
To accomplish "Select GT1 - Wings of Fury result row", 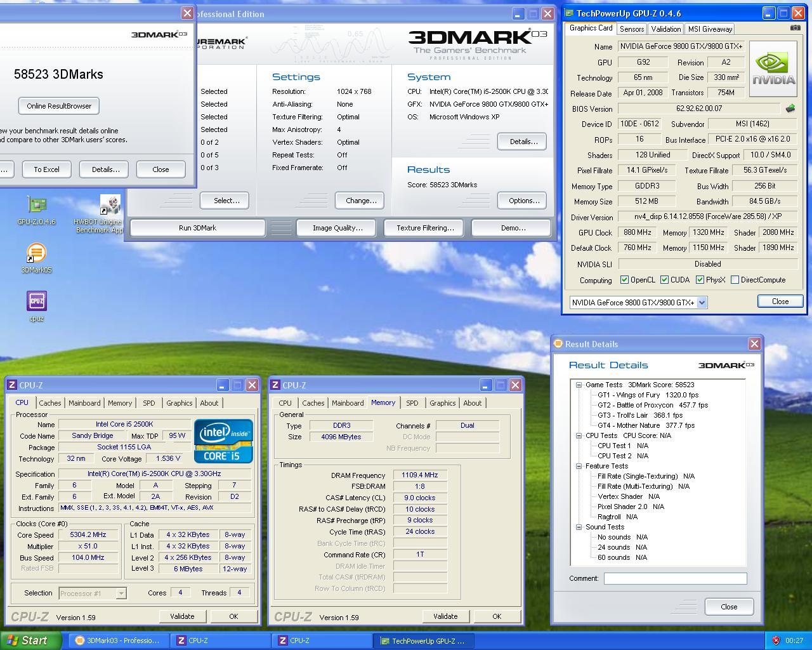I will click(648, 395).
